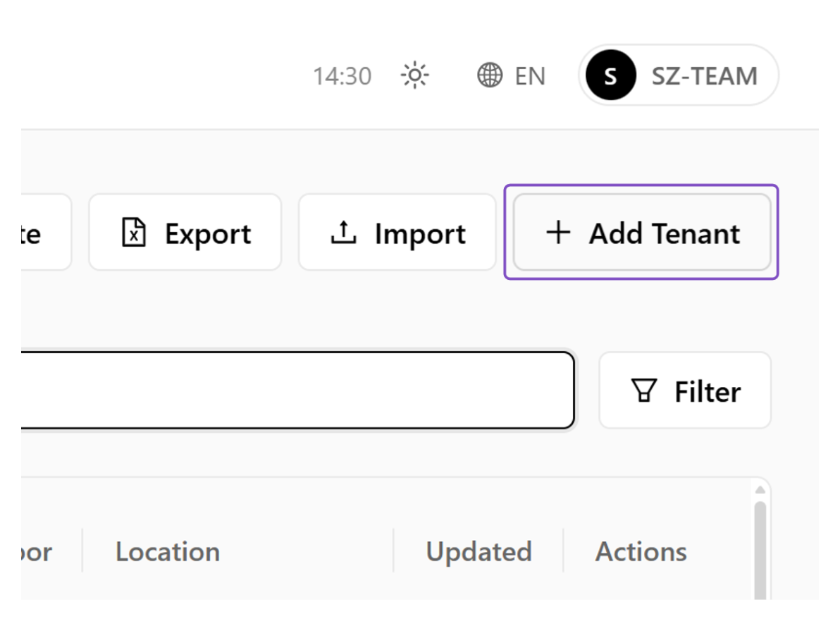This screenshot has height=621, width=840.
Task: Click the Add Tenant button
Action: pos(642,233)
